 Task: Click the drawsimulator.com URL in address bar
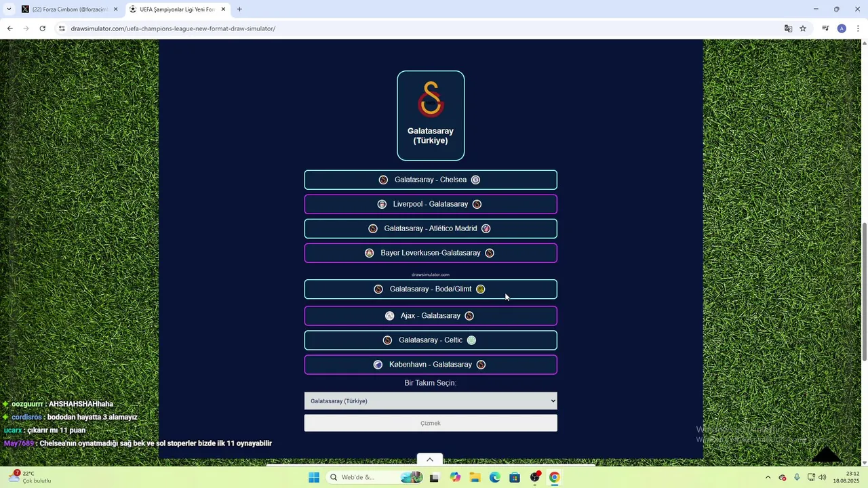point(173,28)
